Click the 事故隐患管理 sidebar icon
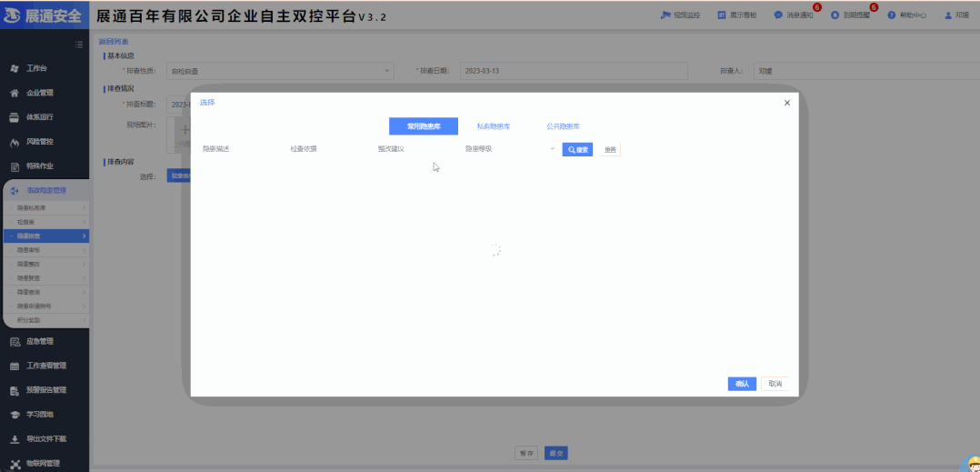This screenshot has width=980, height=472. (15, 191)
